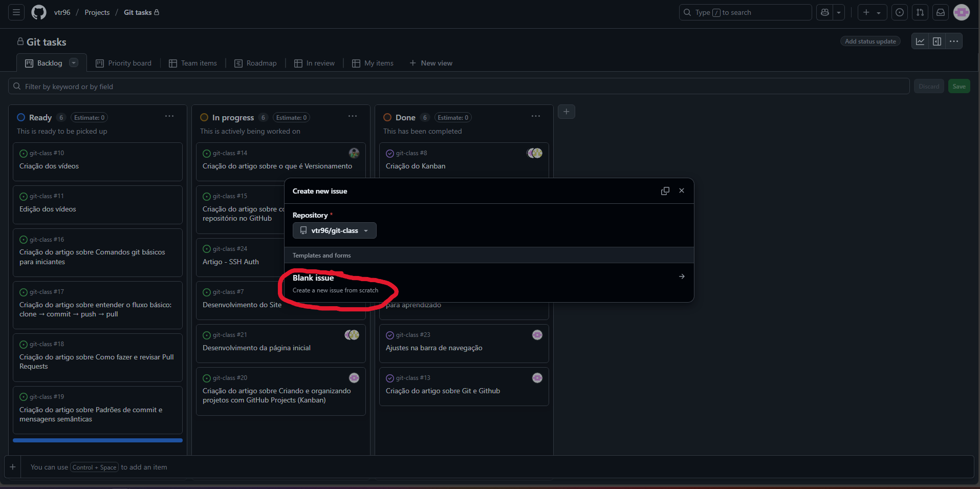The width and height of the screenshot is (980, 489).
Task: Add a new column with plus button
Action: point(567,112)
